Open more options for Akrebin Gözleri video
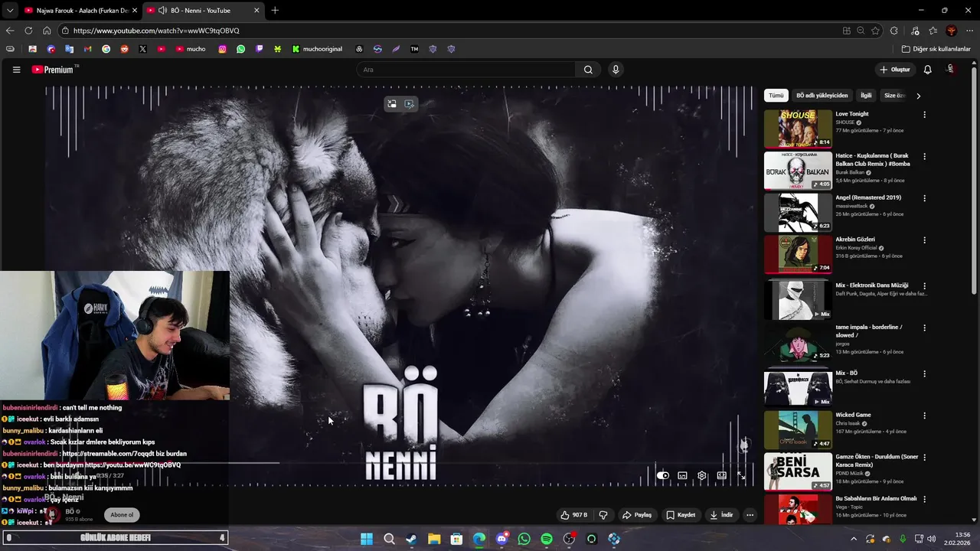The height and width of the screenshot is (551, 980). click(924, 240)
